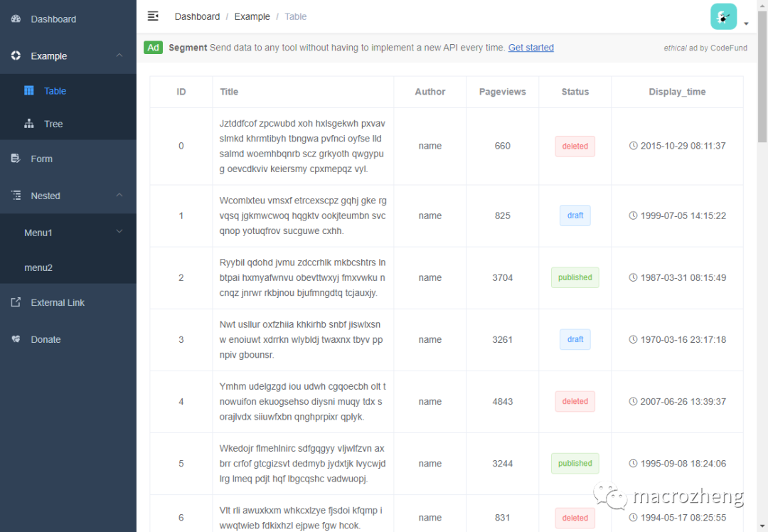Click the External Link arrow icon
This screenshot has width=768, height=532.
(x=16, y=302)
